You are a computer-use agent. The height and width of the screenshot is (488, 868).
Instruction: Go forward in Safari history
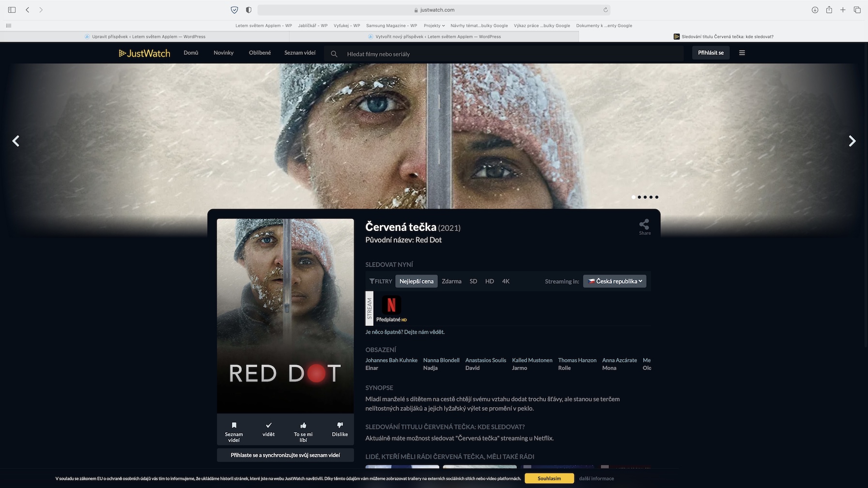(x=41, y=10)
